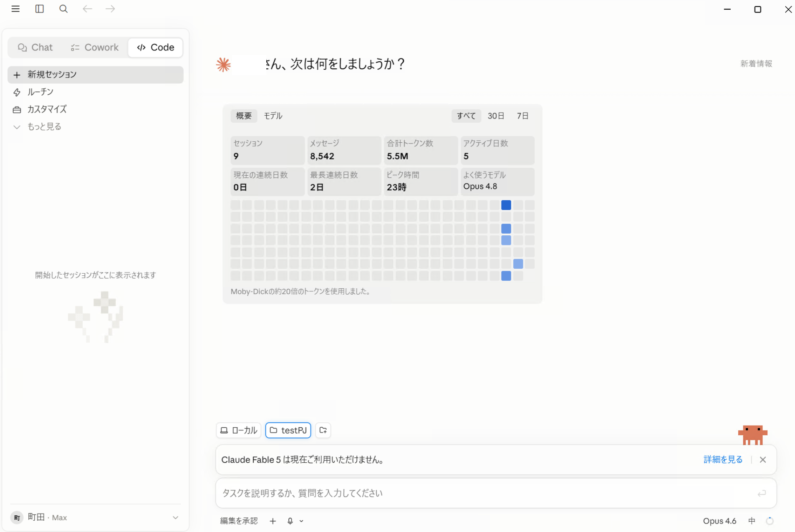The height and width of the screenshot is (532, 795).
Task: Click the microphone dictation icon
Action: pos(290,521)
